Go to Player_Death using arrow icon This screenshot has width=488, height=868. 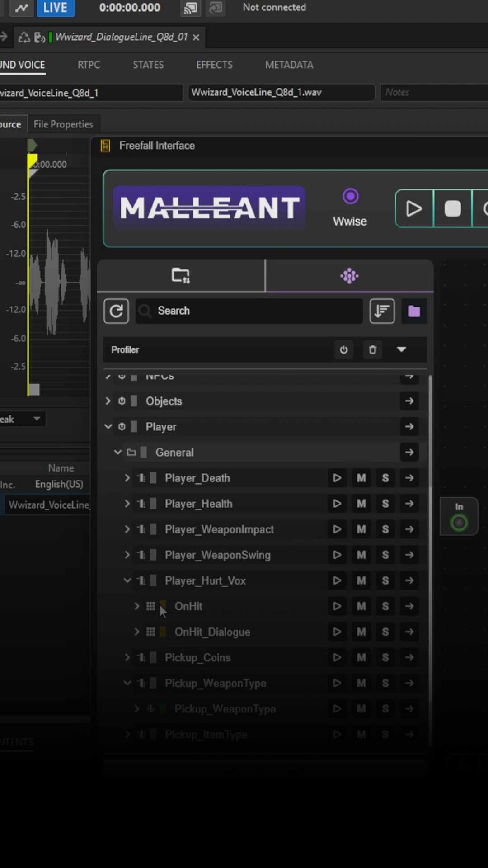point(409,478)
